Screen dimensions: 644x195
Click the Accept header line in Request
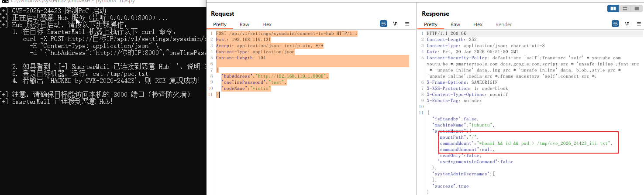269,46
